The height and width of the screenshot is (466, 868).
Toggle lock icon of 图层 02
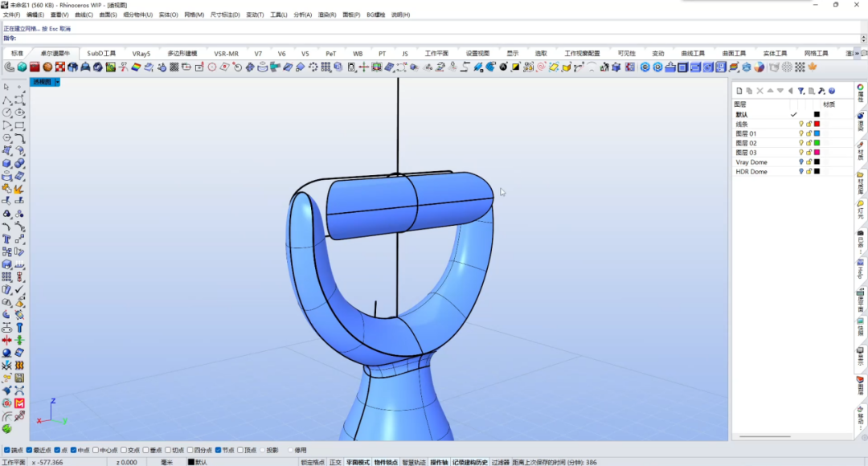[x=809, y=143]
